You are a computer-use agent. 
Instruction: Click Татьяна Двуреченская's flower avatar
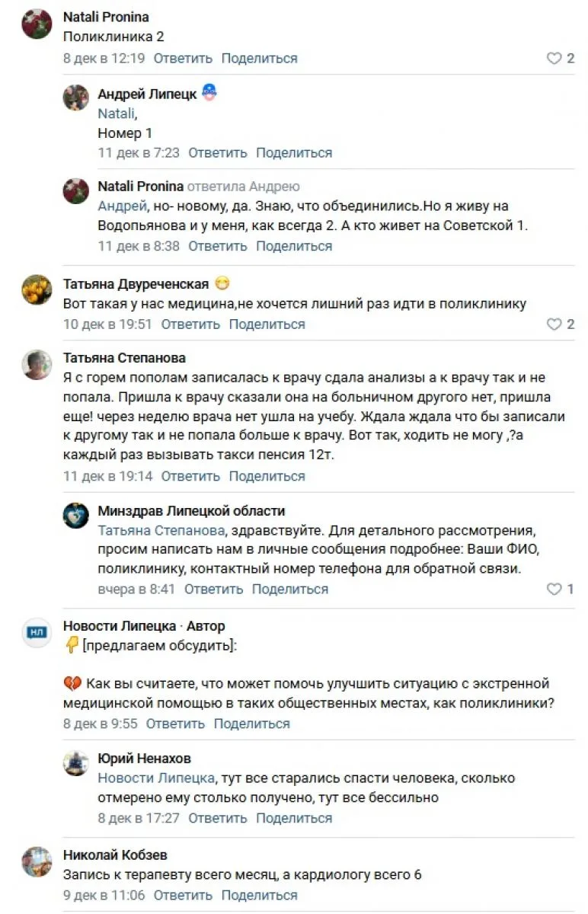pyautogui.click(x=37, y=290)
